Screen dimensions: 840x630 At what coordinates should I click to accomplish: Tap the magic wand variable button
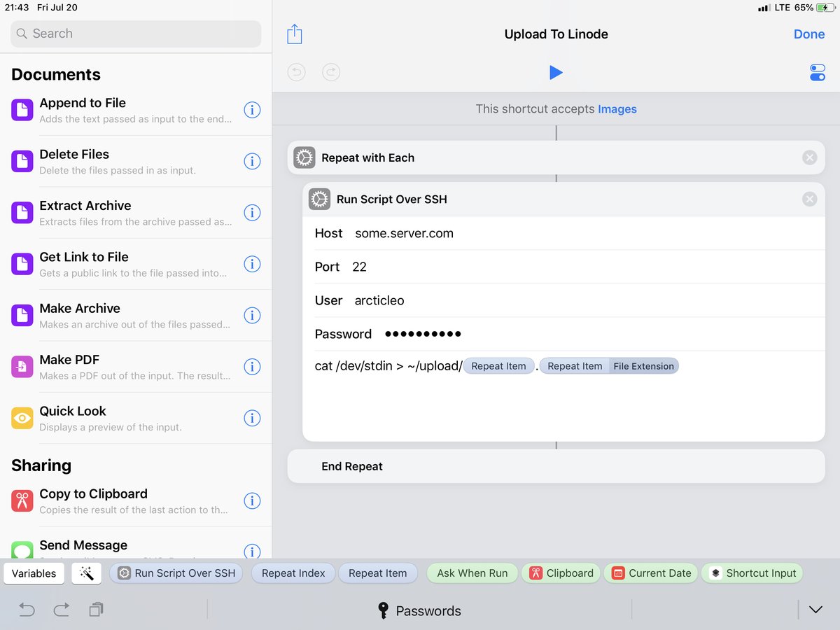point(87,573)
